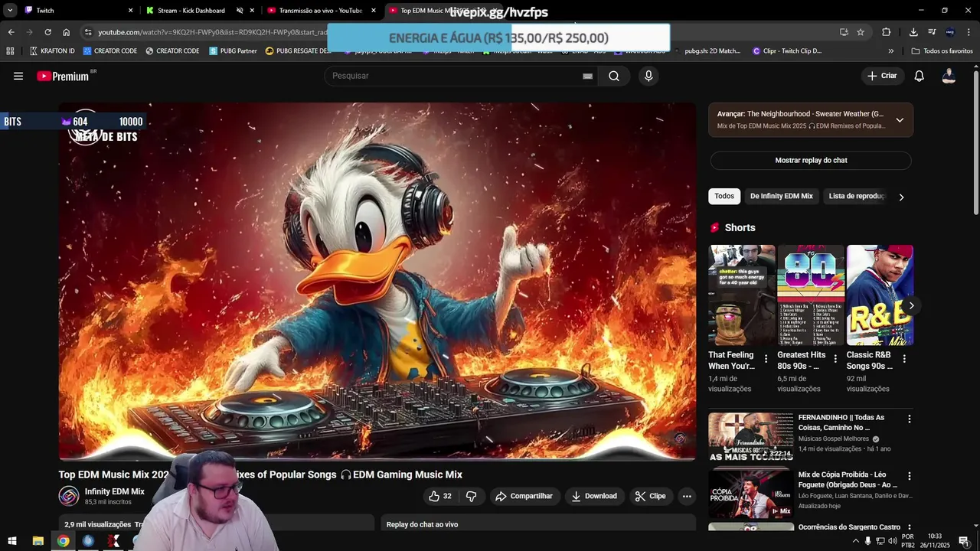Open Classic R&B Songs 90s short thumbnail
This screenshot has width=980, height=551.
click(880, 295)
